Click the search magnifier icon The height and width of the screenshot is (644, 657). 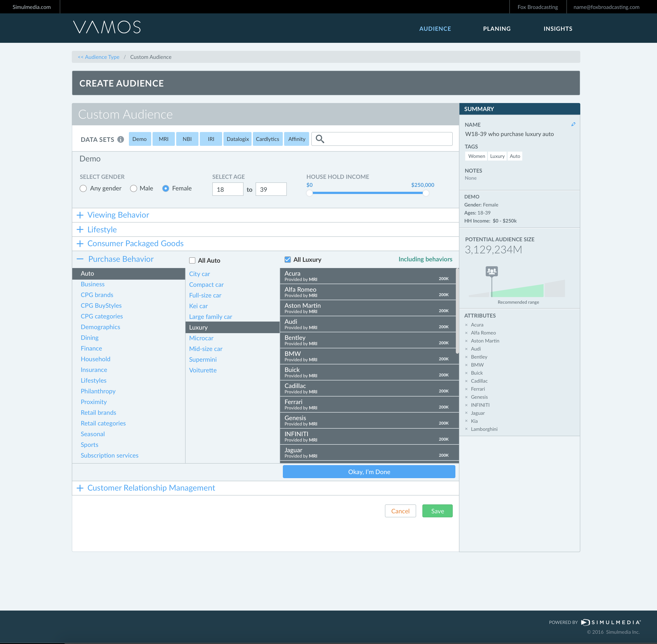point(320,139)
